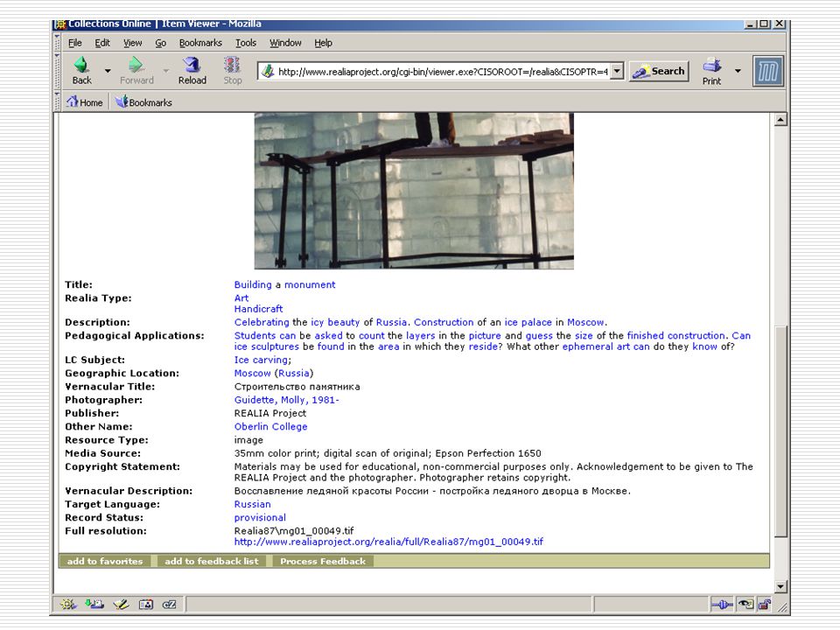Viewport: 840px width, 630px height.
Task: Click the URL address field
Action: [442, 71]
